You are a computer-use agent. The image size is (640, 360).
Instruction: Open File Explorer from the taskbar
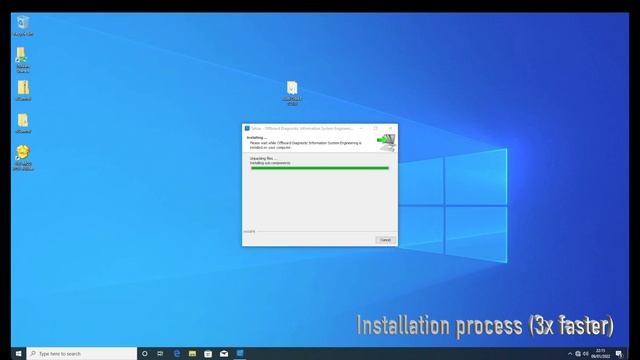[192, 353]
